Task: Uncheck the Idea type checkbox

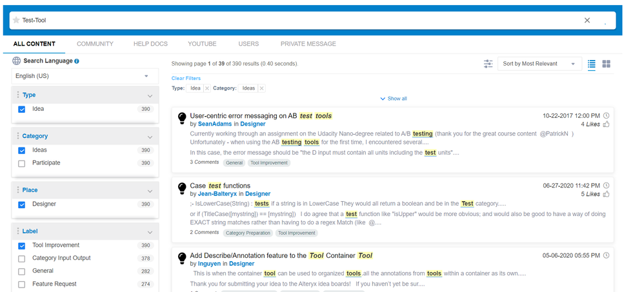Action: tap(22, 110)
